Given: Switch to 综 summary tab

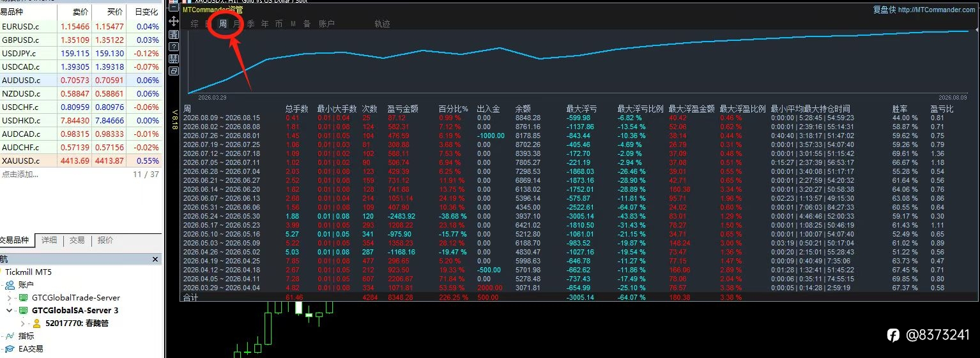Looking at the screenshot, I should [x=194, y=24].
